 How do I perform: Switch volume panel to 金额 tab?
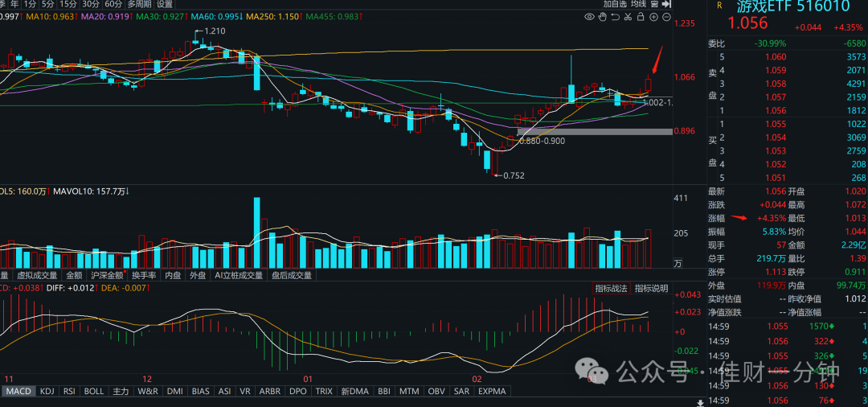point(74,275)
